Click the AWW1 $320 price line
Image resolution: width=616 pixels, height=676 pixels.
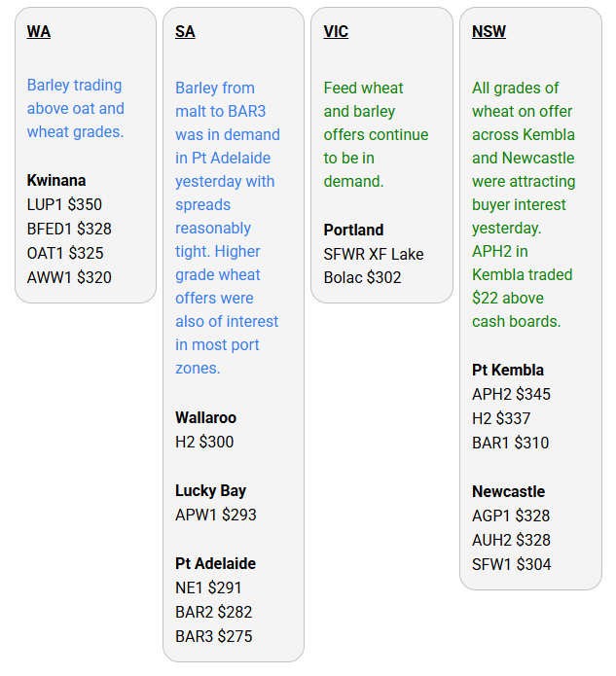click(x=69, y=277)
